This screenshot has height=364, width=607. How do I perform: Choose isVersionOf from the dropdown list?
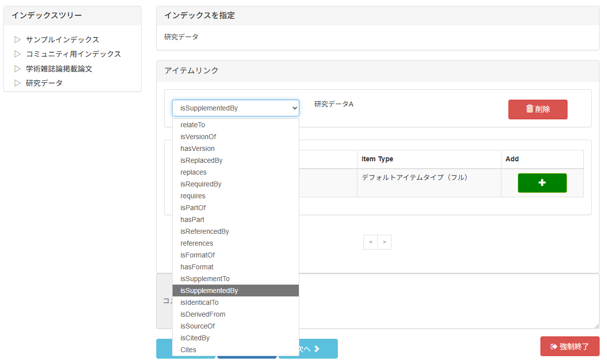(x=198, y=137)
